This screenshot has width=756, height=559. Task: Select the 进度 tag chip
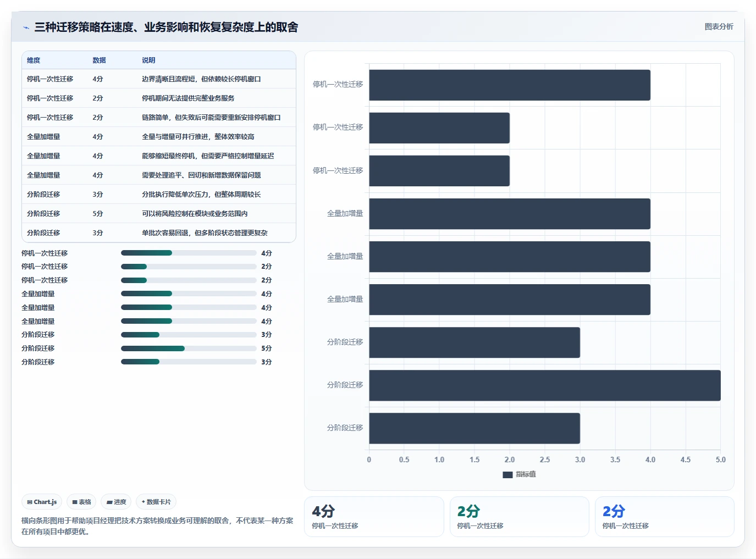(x=116, y=502)
